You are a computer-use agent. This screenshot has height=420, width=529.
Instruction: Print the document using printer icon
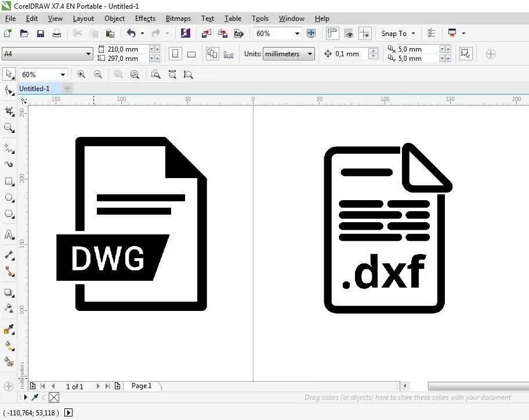(57, 33)
